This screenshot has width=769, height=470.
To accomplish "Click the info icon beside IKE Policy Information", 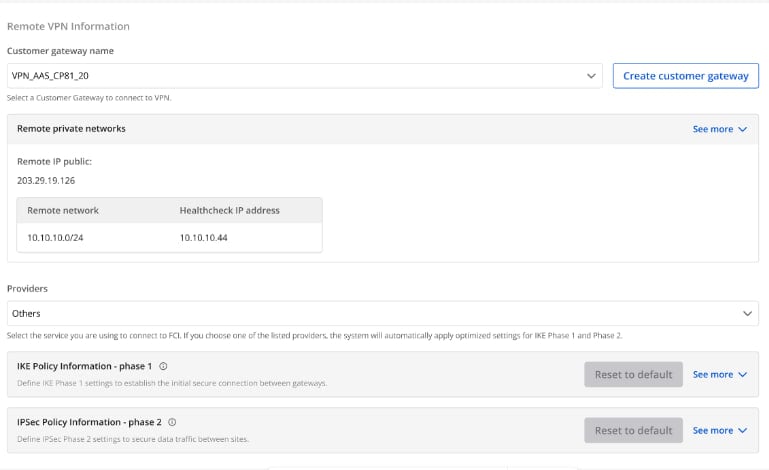I will (x=163, y=366).
